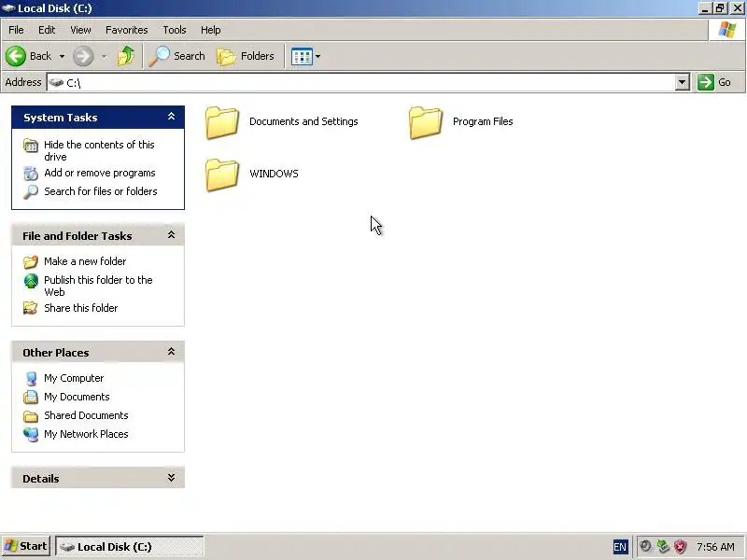
Task: Click the Go button
Action: [714, 82]
